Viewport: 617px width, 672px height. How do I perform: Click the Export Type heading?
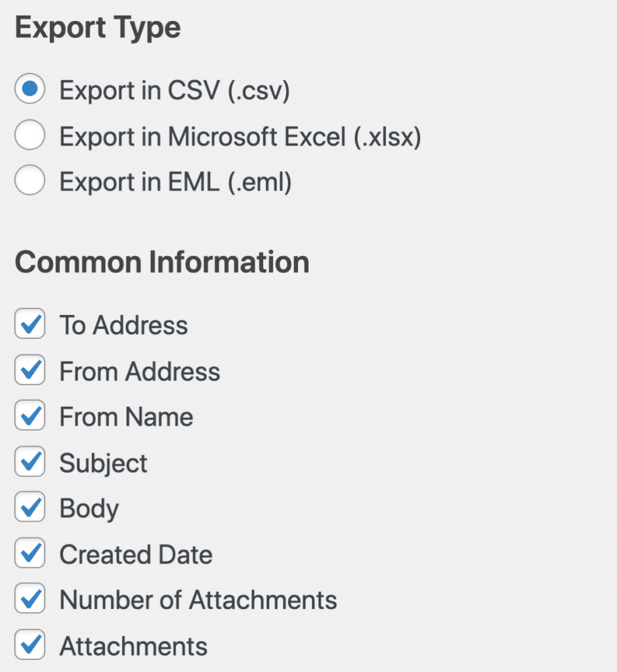tap(96, 27)
